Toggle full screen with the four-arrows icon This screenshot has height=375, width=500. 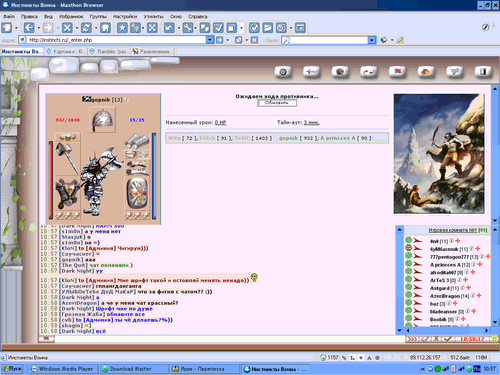[152, 28]
